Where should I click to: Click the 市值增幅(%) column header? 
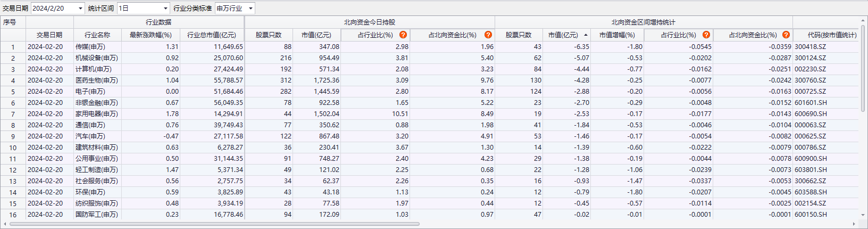point(617,35)
